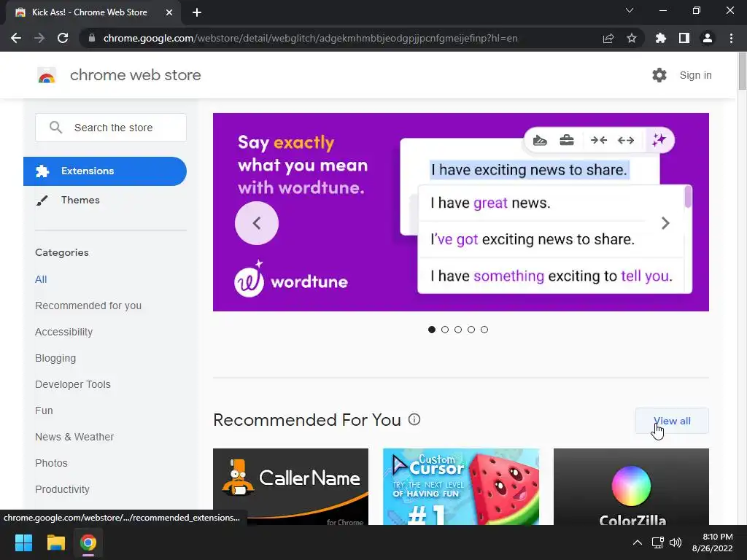The width and height of the screenshot is (747, 560).
Task: Open the Windows Start menu
Action: tap(23, 542)
